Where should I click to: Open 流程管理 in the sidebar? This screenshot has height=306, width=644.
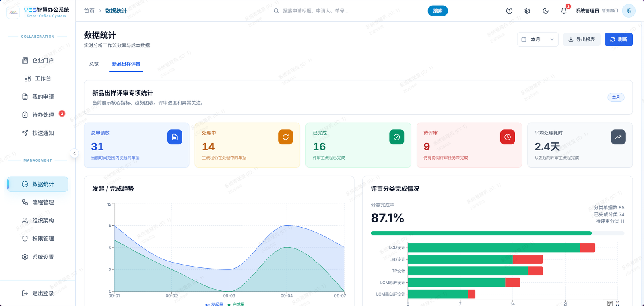pyautogui.click(x=37, y=202)
